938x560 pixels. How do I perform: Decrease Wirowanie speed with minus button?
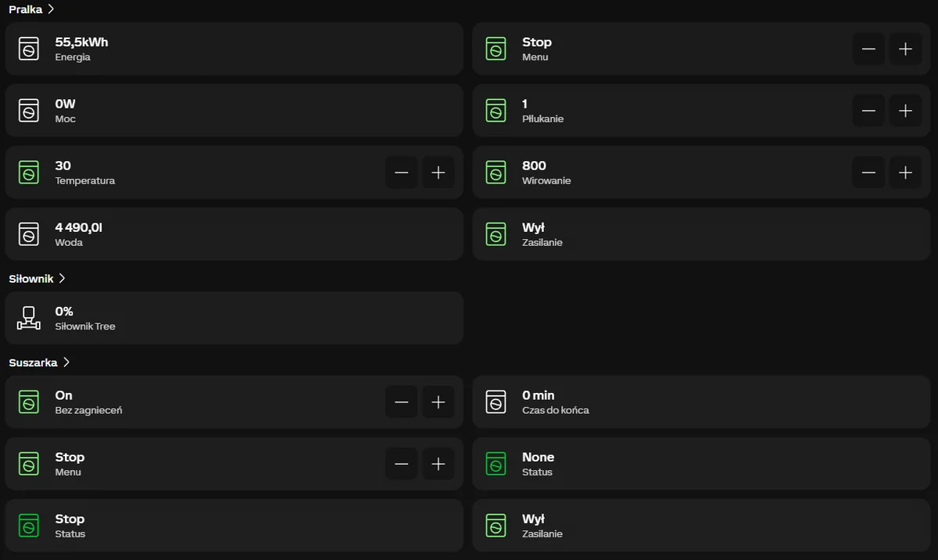(868, 173)
